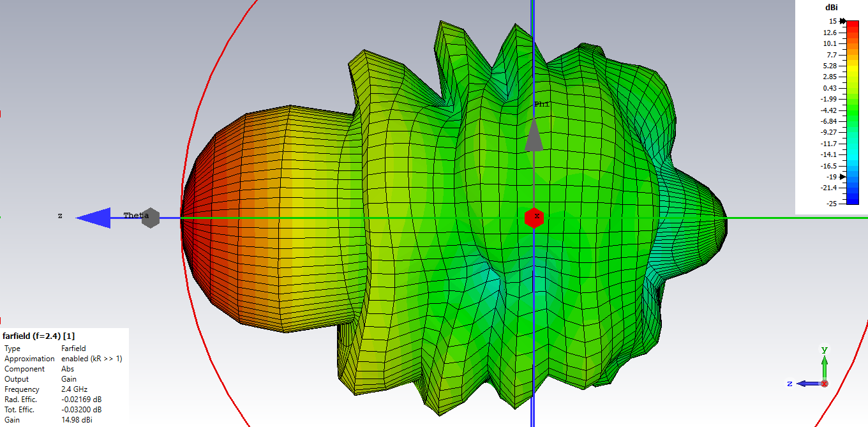
Task: Click the gray Theta hexagon marker
Action: [x=151, y=218]
